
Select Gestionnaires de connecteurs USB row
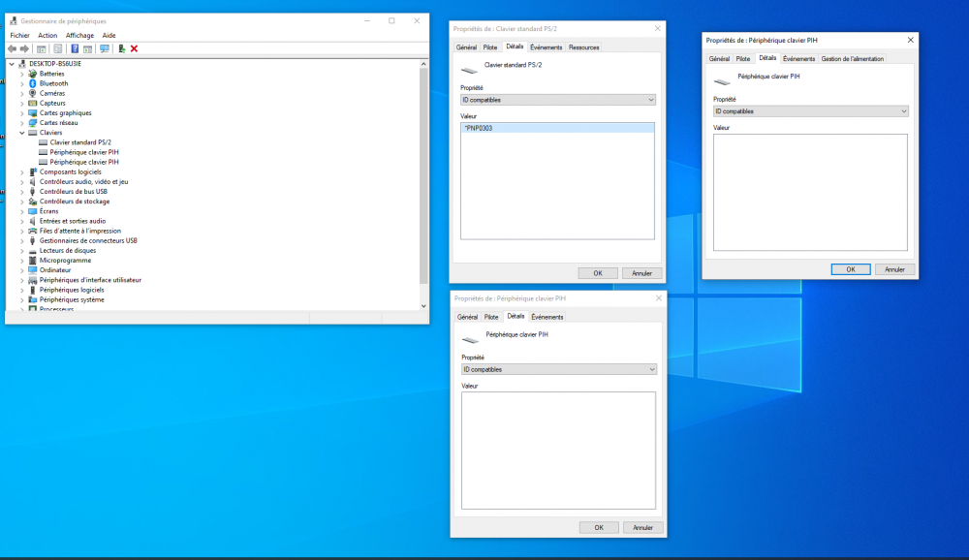tap(88, 241)
